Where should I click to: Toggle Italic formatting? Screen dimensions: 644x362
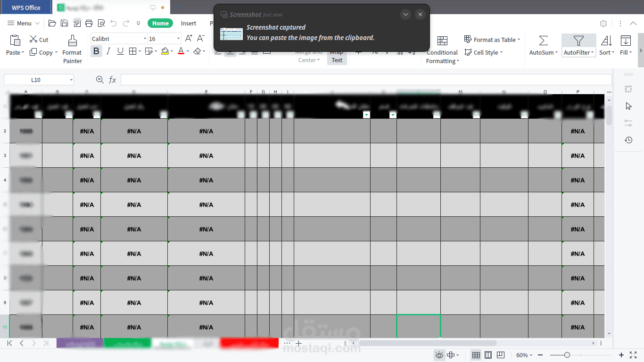108,51
